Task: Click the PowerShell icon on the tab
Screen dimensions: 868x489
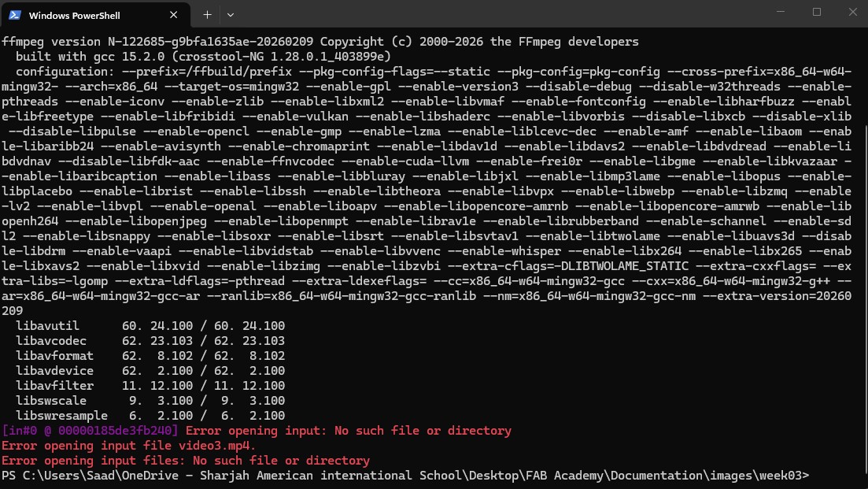Action: tap(16, 13)
